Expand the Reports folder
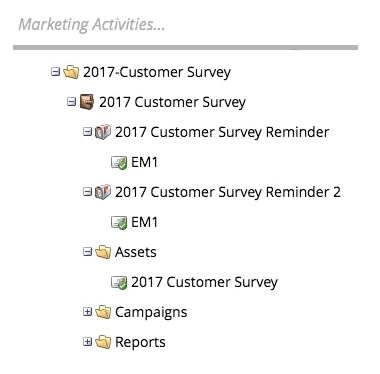This screenshot has width=380, height=374. [x=87, y=342]
